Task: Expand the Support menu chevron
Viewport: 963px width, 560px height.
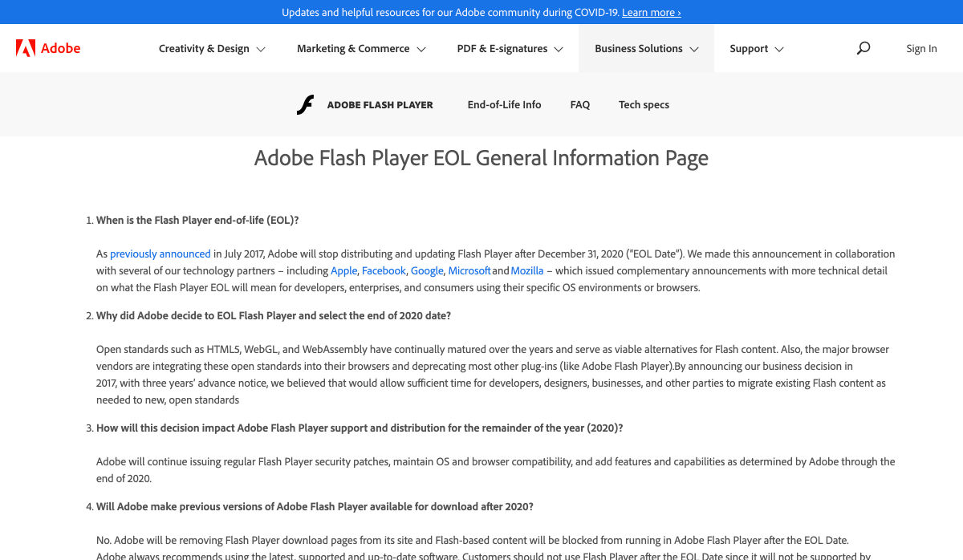Action: point(778,49)
